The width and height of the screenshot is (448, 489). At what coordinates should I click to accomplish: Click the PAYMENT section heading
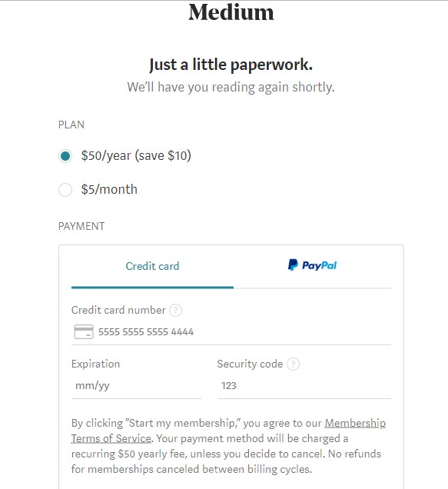point(81,226)
